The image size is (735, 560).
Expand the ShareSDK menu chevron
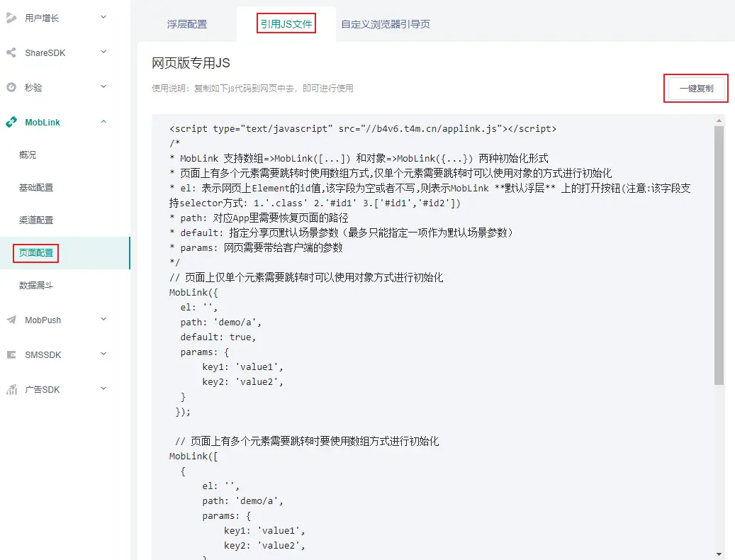[x=103, y=52]
